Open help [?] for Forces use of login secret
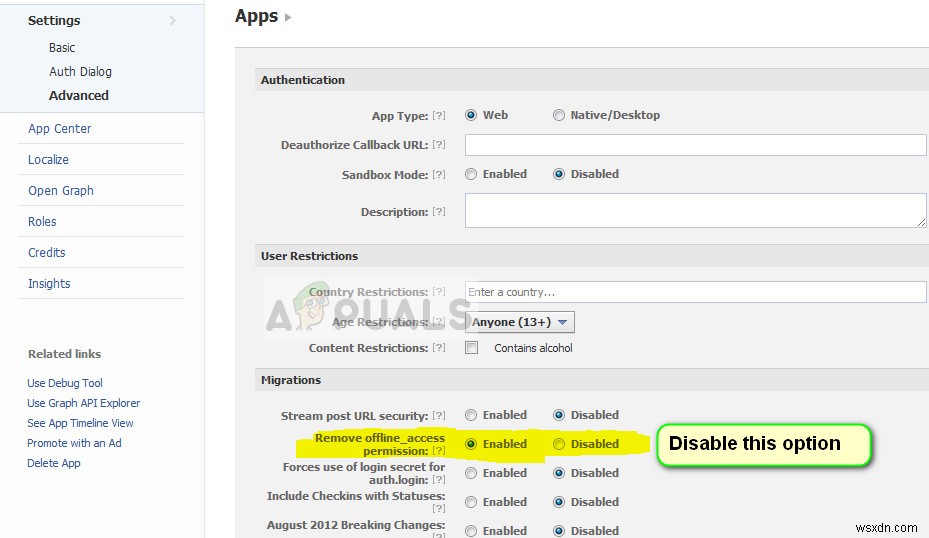 (438, 479)
